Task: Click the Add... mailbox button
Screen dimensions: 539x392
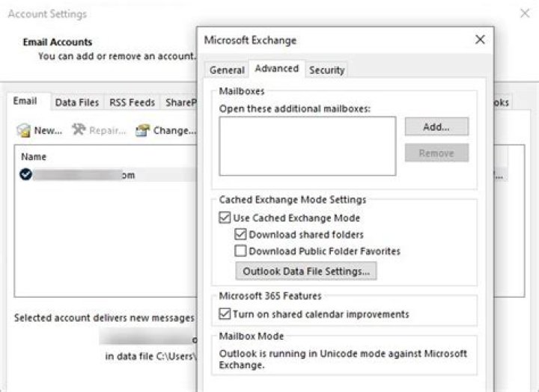Action: pos(436,126)
